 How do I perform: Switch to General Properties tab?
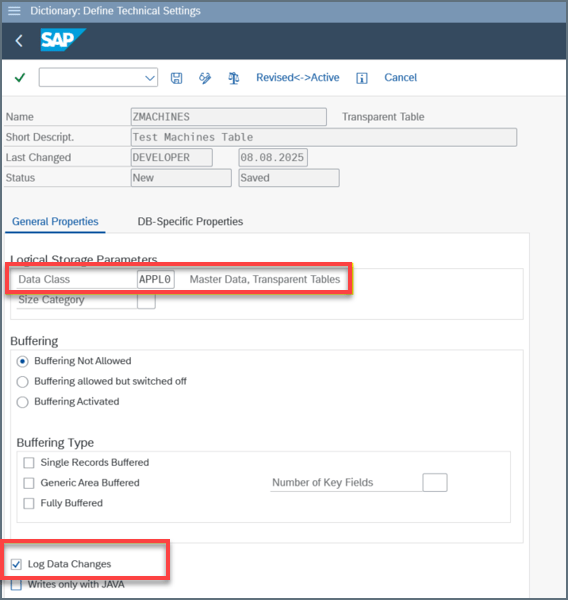pos(55,222)
